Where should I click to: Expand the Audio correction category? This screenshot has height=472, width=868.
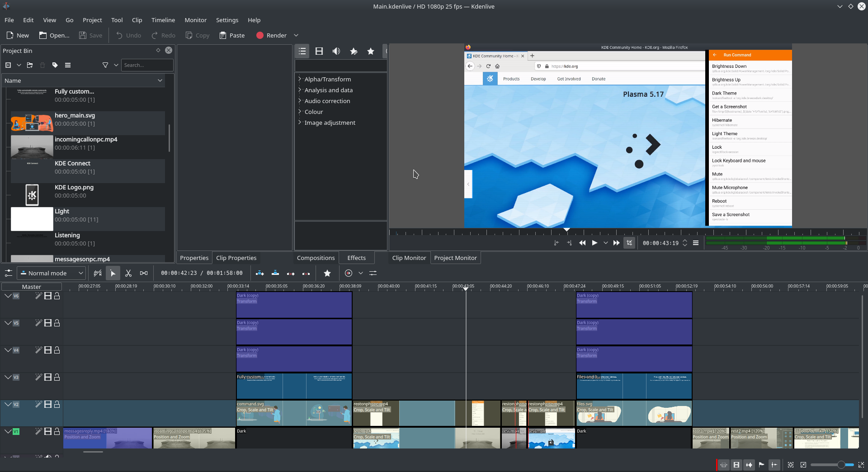click(x=300, y=100)
